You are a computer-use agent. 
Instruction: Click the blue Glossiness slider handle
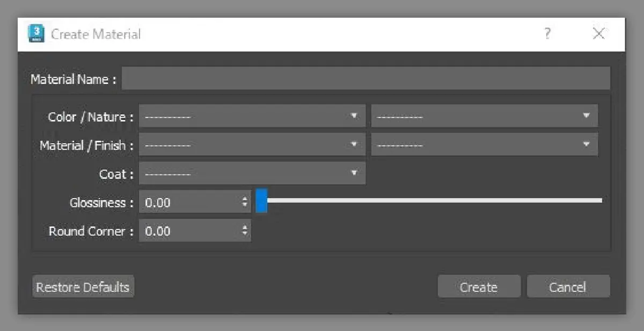pyautogui.click(x=261, y=201)
